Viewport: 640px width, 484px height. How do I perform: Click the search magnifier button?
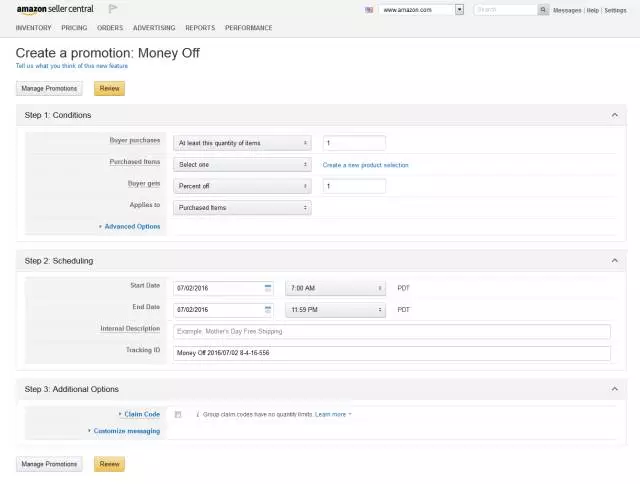point(543,10)
